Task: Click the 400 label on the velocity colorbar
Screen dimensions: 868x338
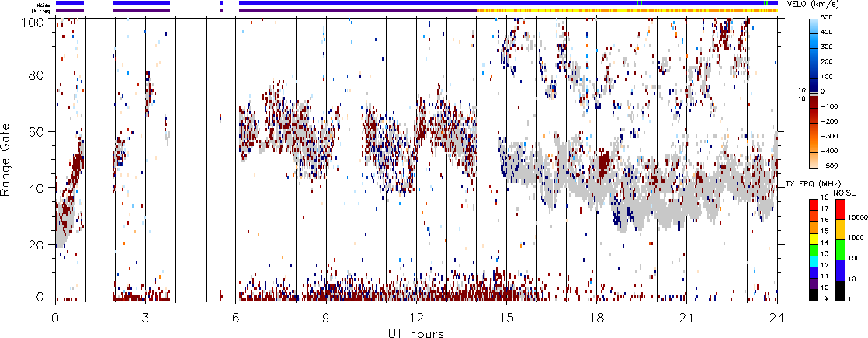Action: tap(827, 32)
